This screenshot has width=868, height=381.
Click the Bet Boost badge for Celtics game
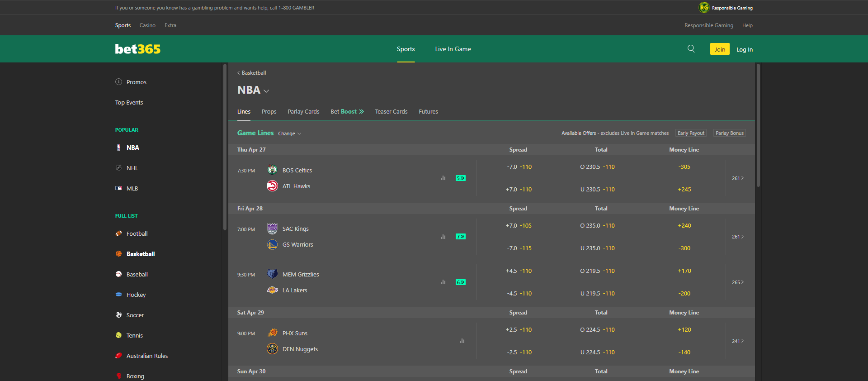pyautogui.click(x=461, y=178)
